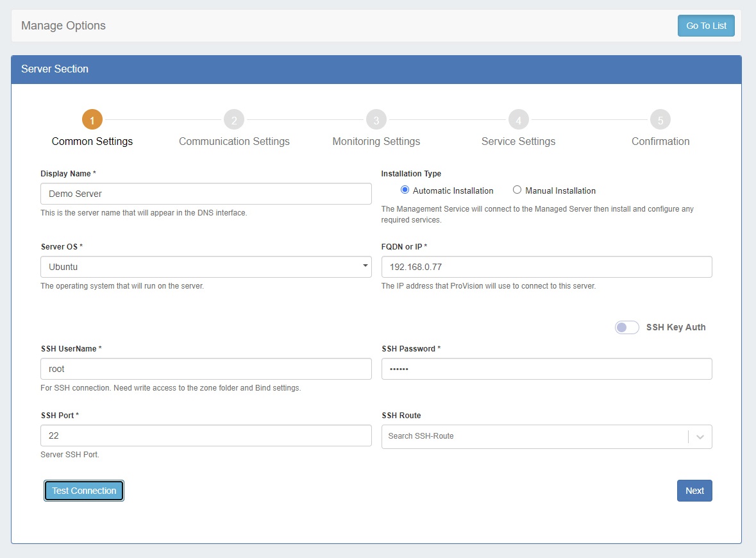Select step 3 circle in progress bar
Image resolution: width=756 pixels, height=558 pixels.
[376, 120]
